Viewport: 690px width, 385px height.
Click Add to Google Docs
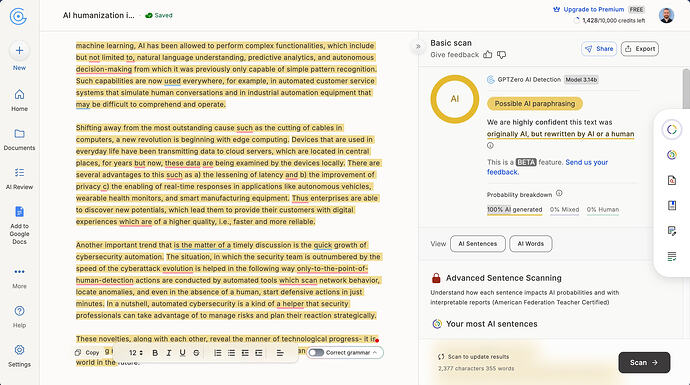(x=19, y=225)
